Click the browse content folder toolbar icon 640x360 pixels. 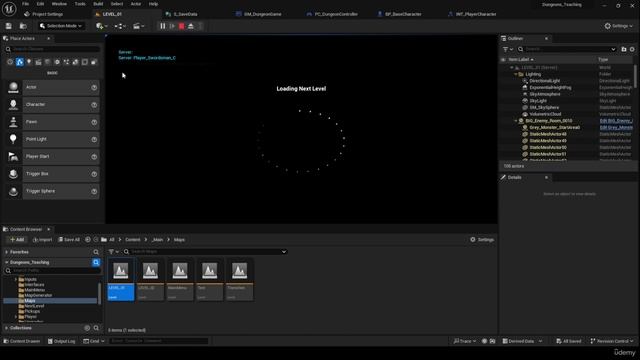(x=23, y=26)
